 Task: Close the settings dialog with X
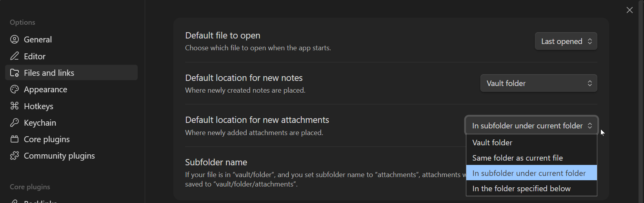click(629, 10)
